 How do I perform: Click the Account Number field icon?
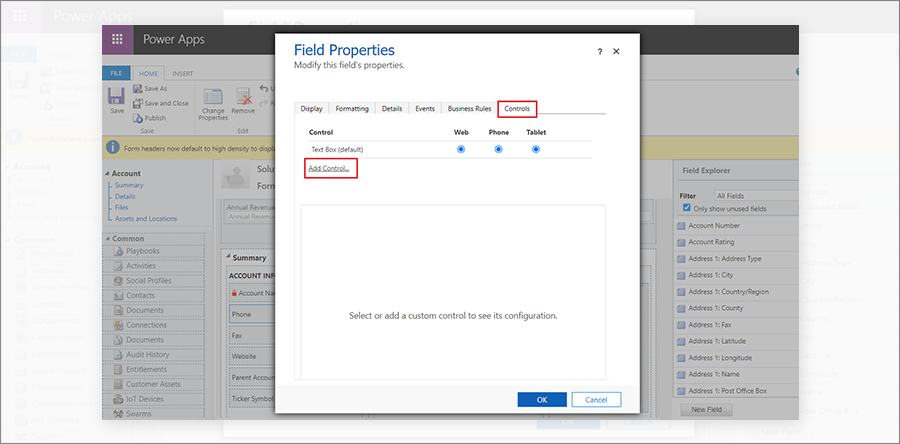point(680,226)
